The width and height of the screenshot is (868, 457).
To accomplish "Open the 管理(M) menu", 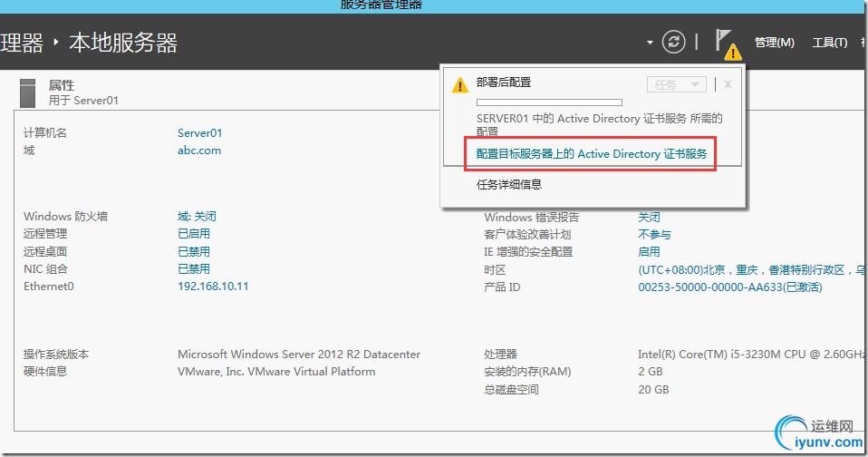I will (x=775, y=43).
